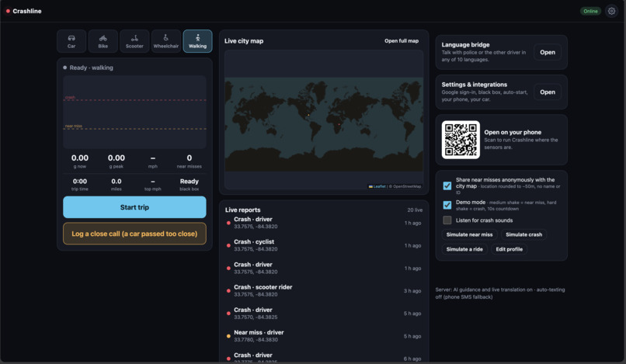Click the server status footer text
Image resolution: width=626 pixels, height=364 pixels.
(500, 293)
